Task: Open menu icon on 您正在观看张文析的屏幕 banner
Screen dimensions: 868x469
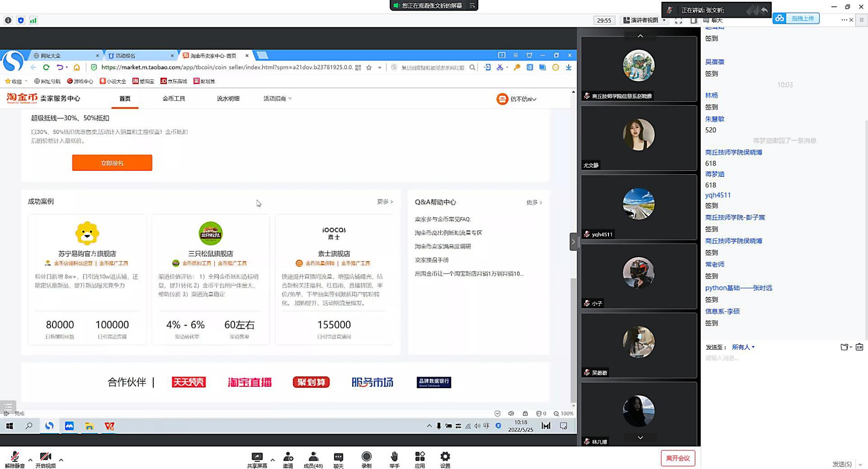Action: point(472,5)
